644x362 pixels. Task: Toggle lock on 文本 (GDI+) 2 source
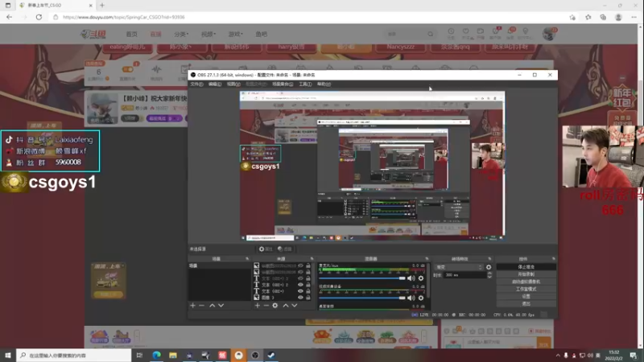pos(308,285)
